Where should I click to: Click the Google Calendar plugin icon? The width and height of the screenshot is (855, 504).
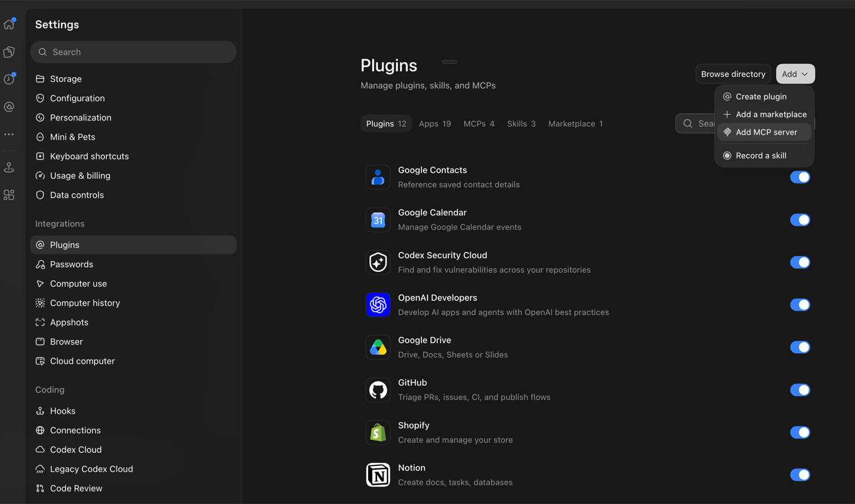tap(378, 220)
